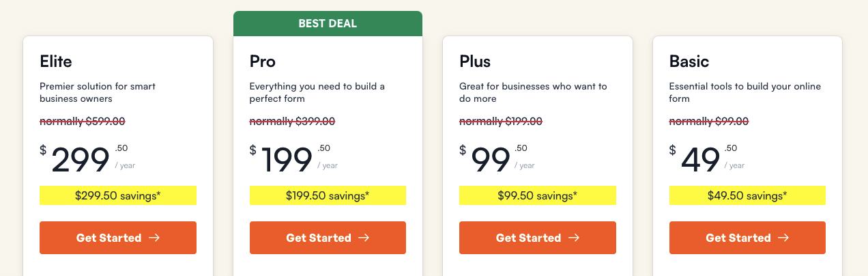Screen dimensions: 868x276
Task: Click the $99.50 savings yellow badge
Action: click(538, 195)
